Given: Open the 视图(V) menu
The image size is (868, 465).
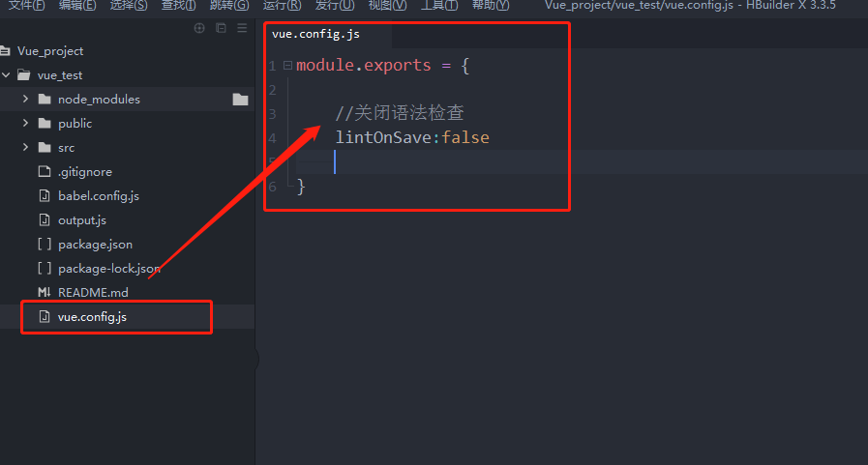Looking at the screenshot, I should (387, 6).
